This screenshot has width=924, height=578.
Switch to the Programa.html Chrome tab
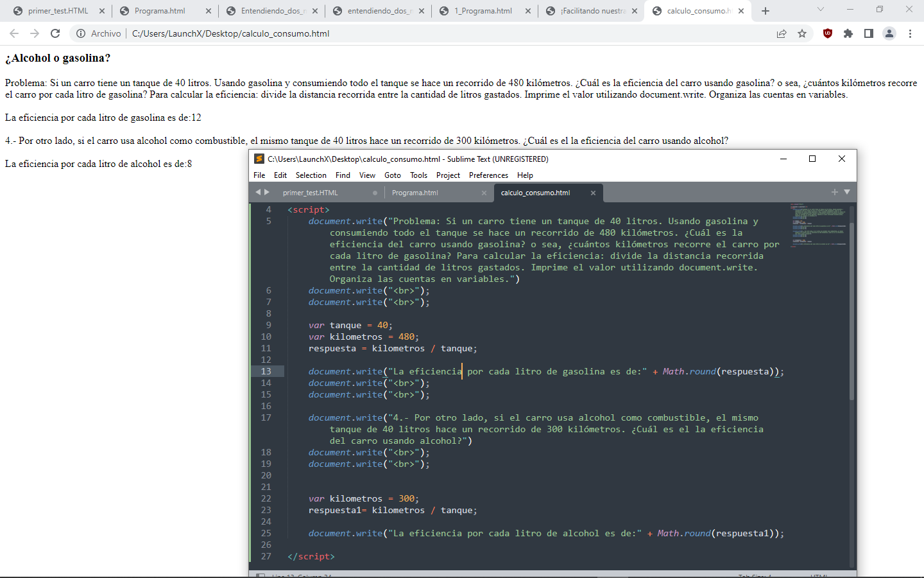[x=160, y=11]
